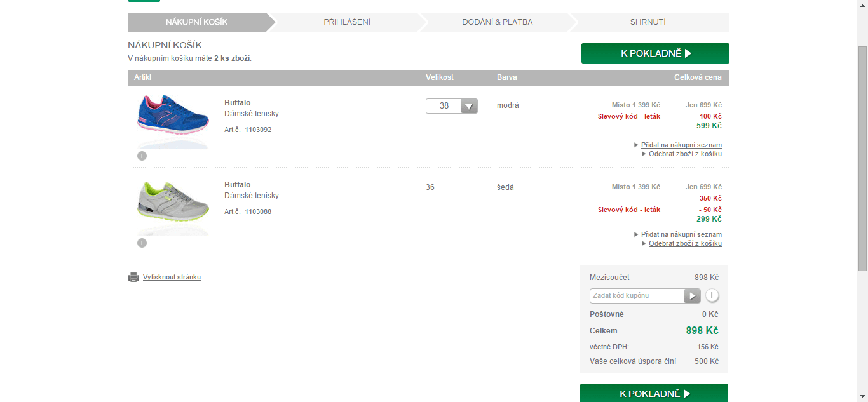Click the Velikost column header
The image size is (868, 402).
(440, 77)
